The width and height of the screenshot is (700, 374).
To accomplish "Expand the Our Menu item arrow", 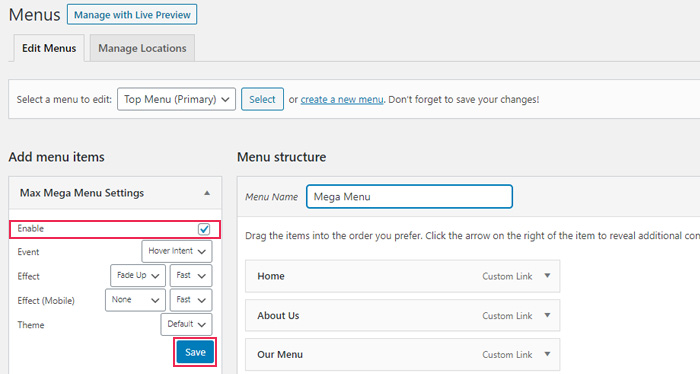I will click(x=547, y=354).
